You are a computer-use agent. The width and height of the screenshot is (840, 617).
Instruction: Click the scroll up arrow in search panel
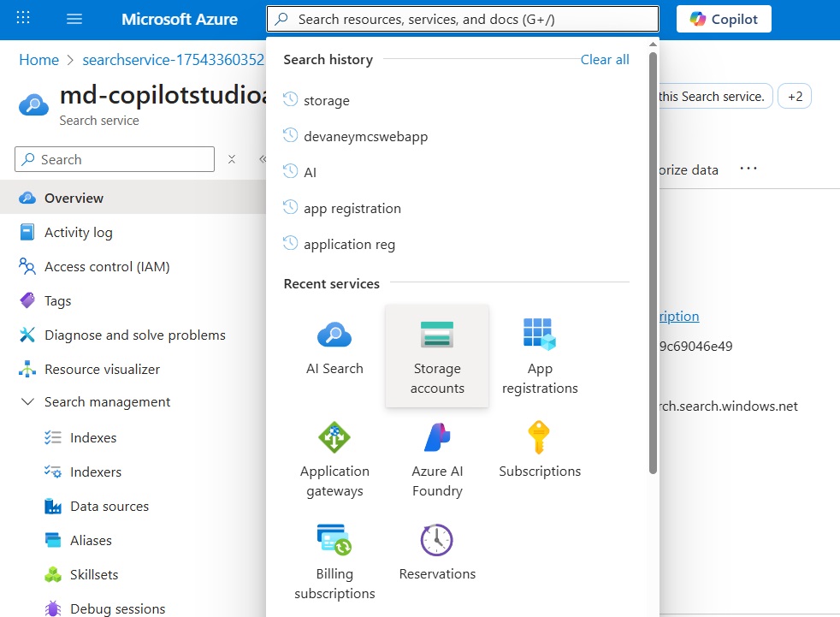pyautogui.click(x=653, y=44)
